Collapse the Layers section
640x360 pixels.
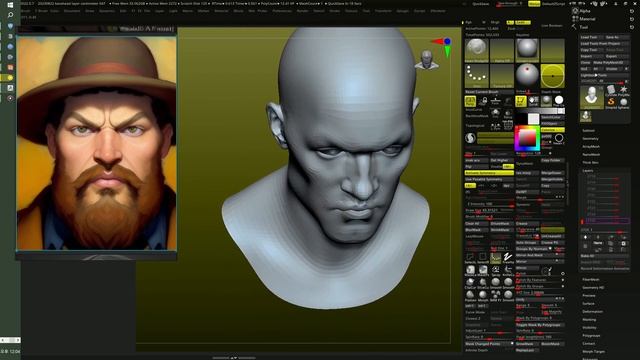tap(588, 171)
